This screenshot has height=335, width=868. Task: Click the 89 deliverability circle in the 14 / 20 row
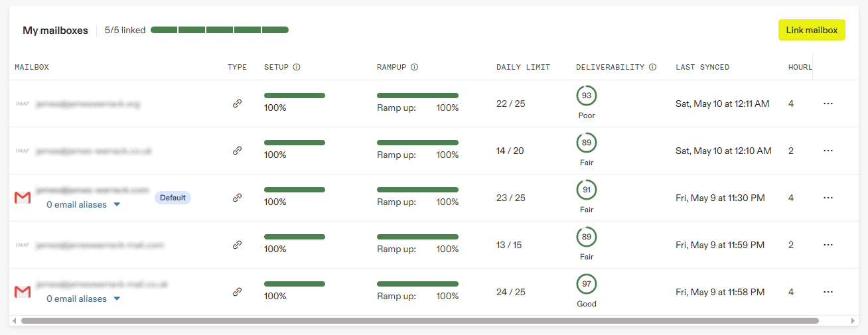[587, 143]
